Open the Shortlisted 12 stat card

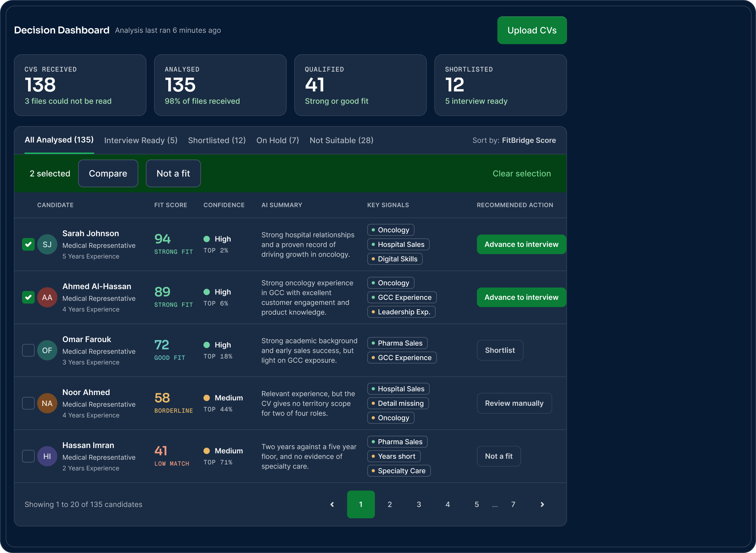(x=501, y=85)
